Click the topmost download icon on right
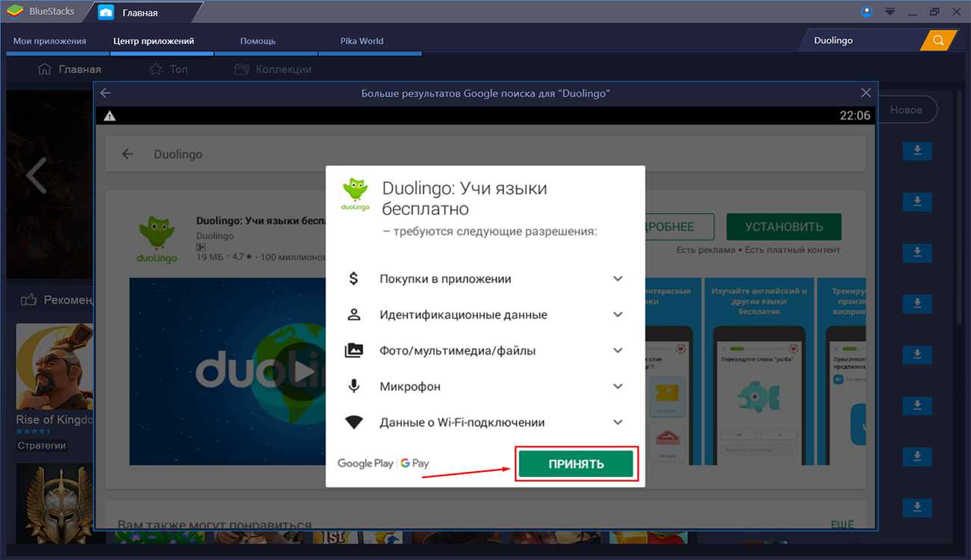 917,151
